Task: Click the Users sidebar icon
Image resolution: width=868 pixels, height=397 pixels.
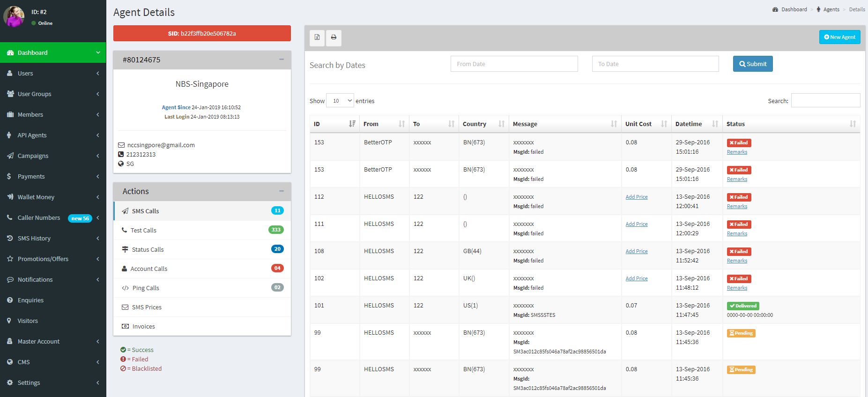Action: pyautogui.click(x=10, y=73)
